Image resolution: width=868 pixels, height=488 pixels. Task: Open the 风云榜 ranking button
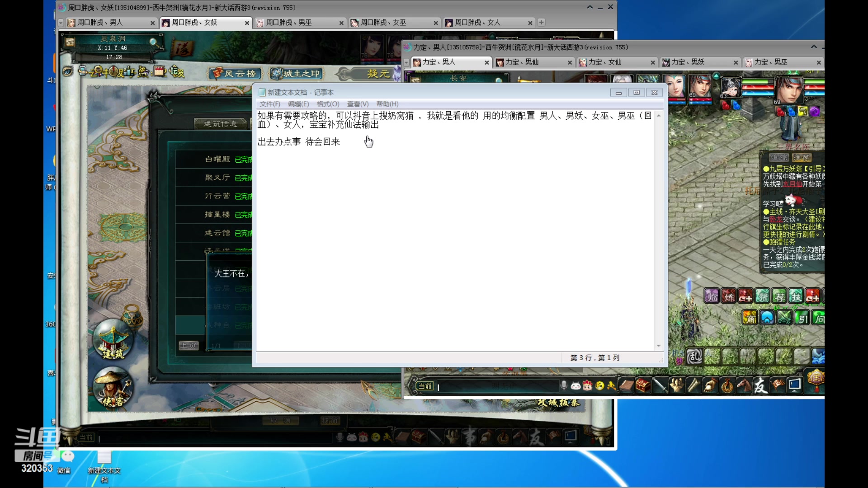click(236, 74)
